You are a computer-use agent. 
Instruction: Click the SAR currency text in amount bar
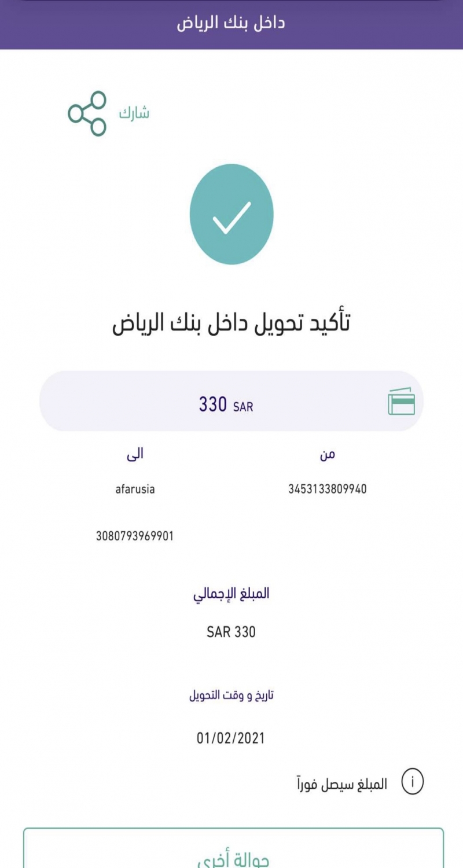click(243, 407)
